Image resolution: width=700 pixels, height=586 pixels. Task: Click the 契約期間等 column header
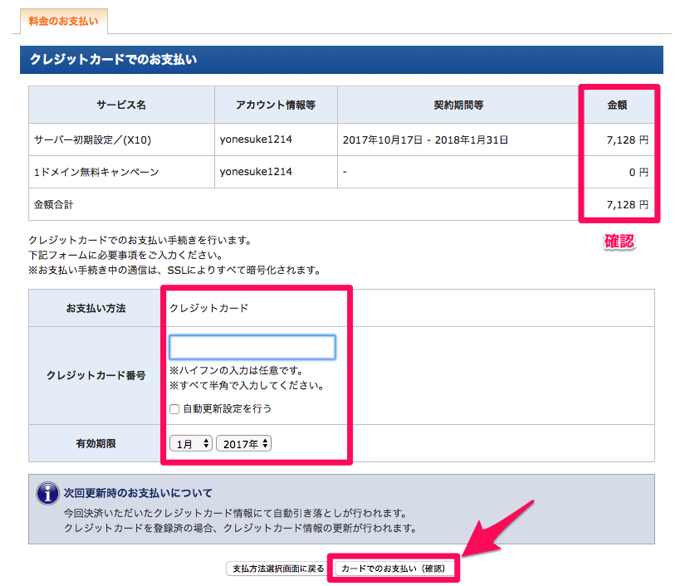pos(458,104)
